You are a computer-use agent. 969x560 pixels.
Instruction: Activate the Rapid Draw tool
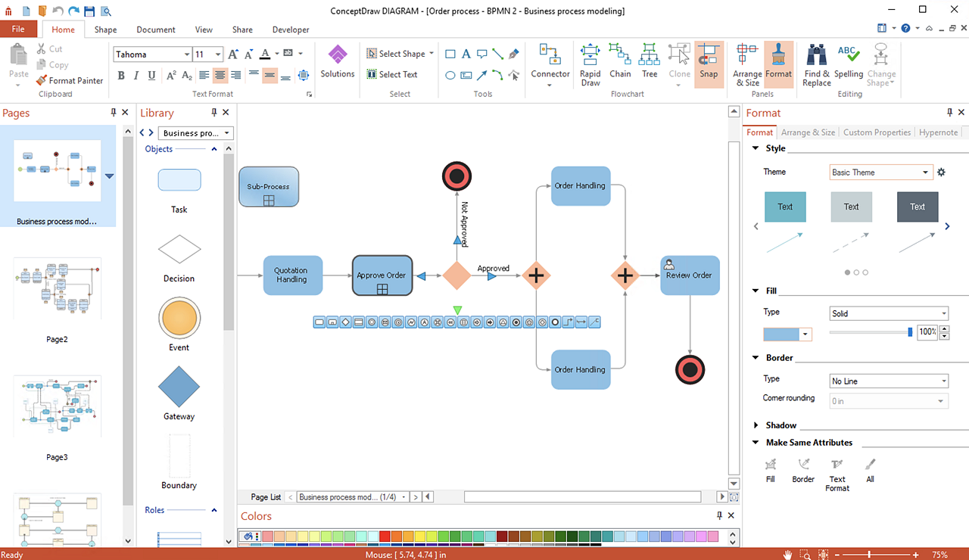tap(590, 64)
